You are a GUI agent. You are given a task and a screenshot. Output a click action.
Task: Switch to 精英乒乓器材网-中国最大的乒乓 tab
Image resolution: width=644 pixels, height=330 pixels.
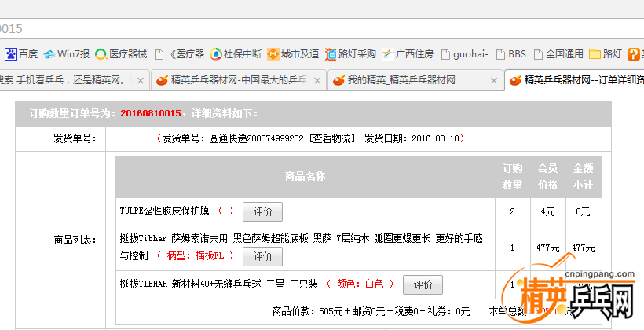pyautogui.click(x=239, y=80)
